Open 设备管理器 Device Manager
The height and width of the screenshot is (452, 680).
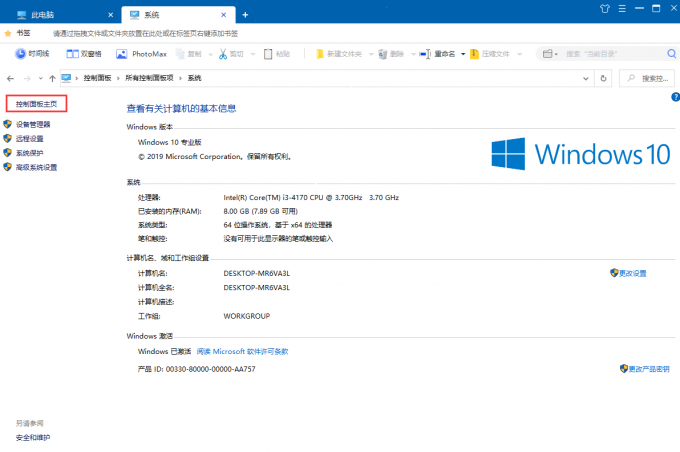click(33, 124)
